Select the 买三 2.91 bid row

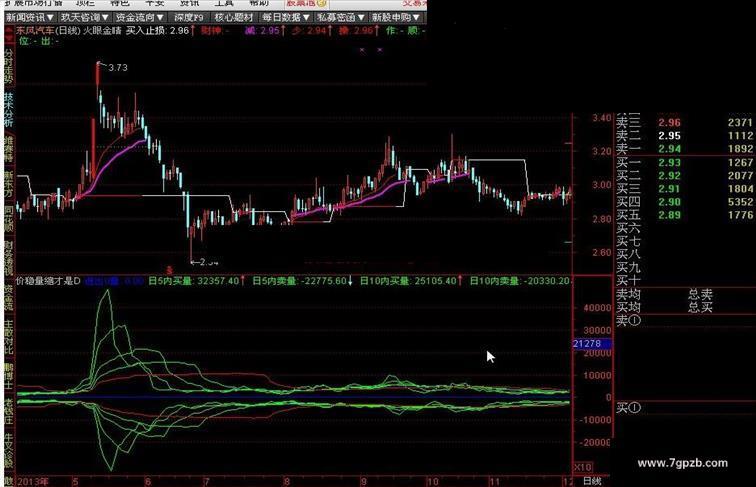[685, 189]
